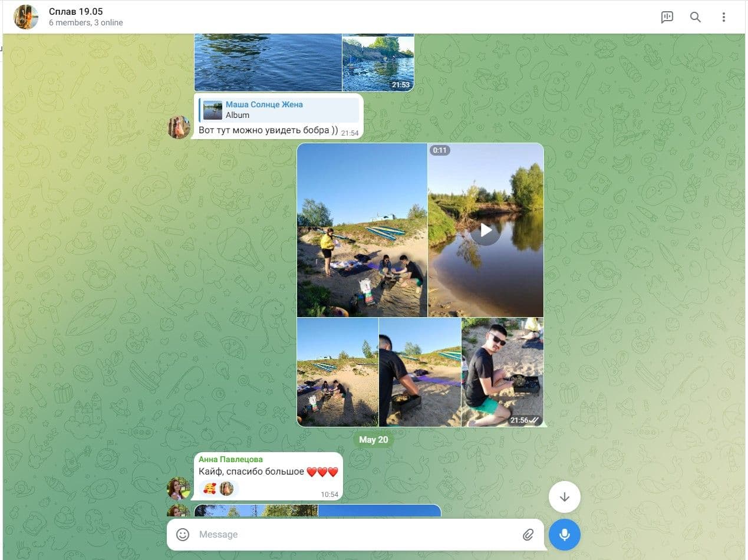Click the message "Вот тут можно увидеть бобра ))"
748x560 pixels.
coord(268,130)
